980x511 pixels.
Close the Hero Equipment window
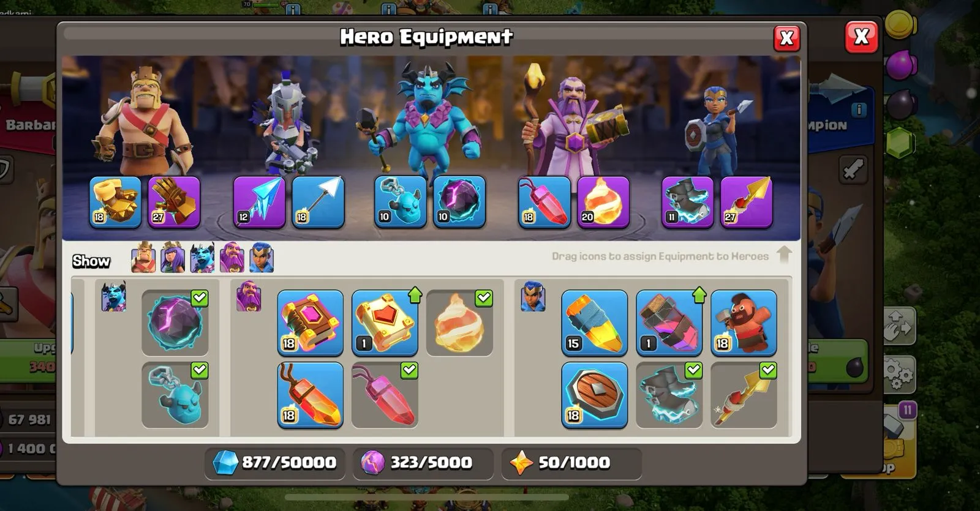(x=786, y=39)
